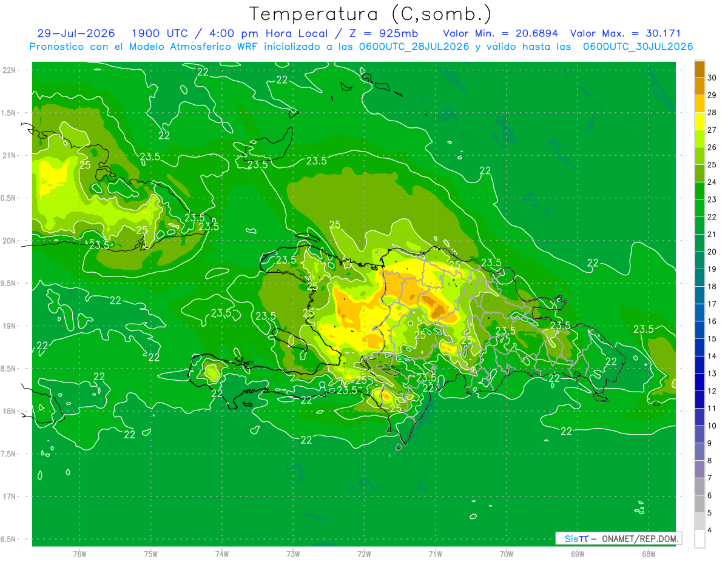Select the yellow 27 degree colorbar swatch
Viewport: 728px width, 562px height.
click(699, 121)
